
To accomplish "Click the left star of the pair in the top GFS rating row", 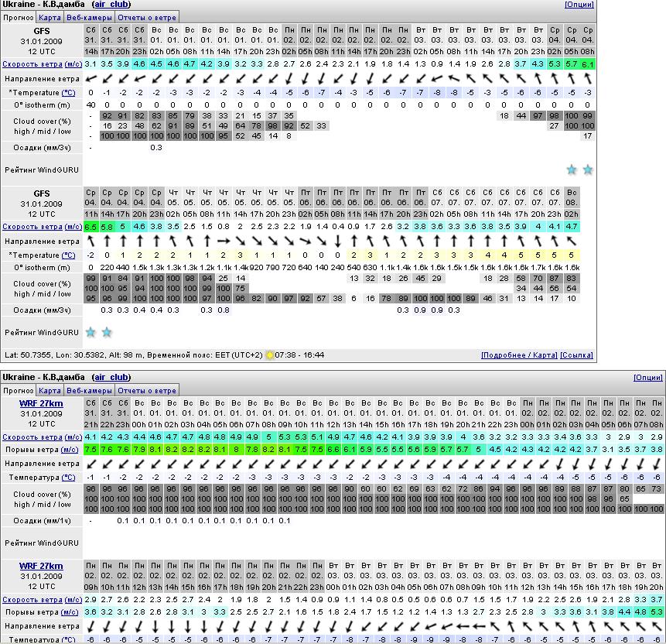I will click(572, 170).
